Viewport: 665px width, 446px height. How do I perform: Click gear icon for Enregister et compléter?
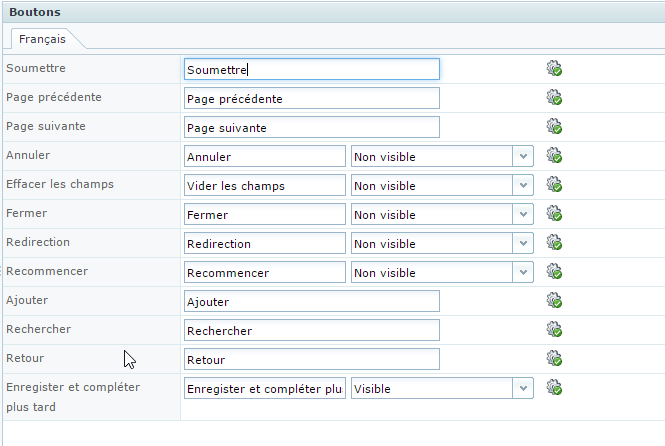click(x=554, y=387)
